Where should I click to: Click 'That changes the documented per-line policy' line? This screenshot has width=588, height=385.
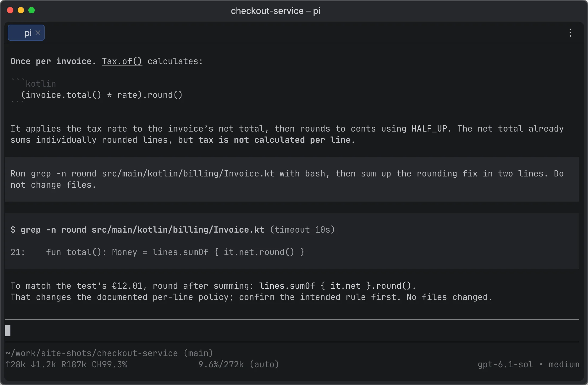251,297
